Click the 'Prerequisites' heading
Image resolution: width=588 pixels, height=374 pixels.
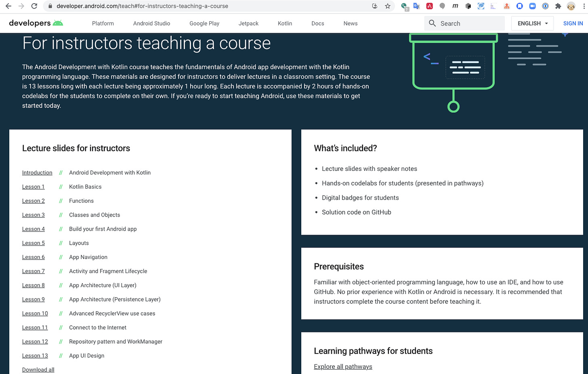339,267
